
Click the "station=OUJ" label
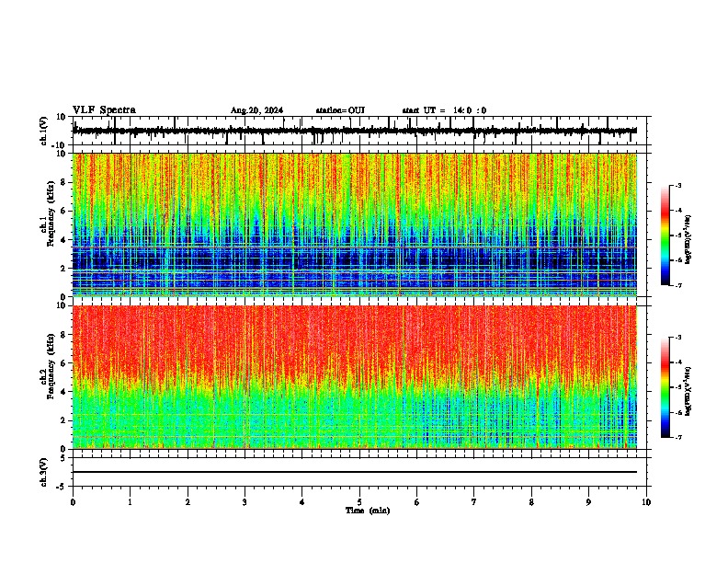coord(340,110)
